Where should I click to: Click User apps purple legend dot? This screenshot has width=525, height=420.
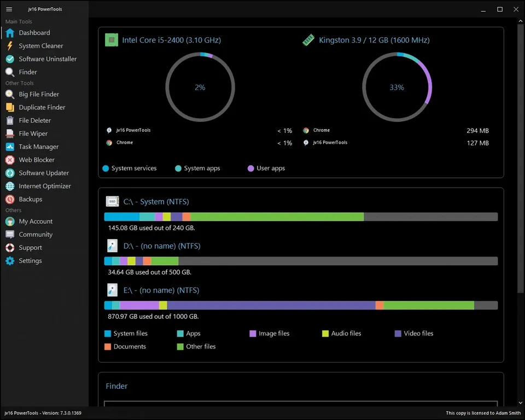point(251,168)
